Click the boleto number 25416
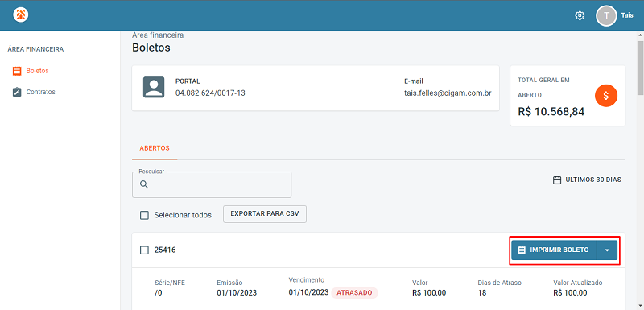The width and height of the screenshot is (644, 310). 165,250
